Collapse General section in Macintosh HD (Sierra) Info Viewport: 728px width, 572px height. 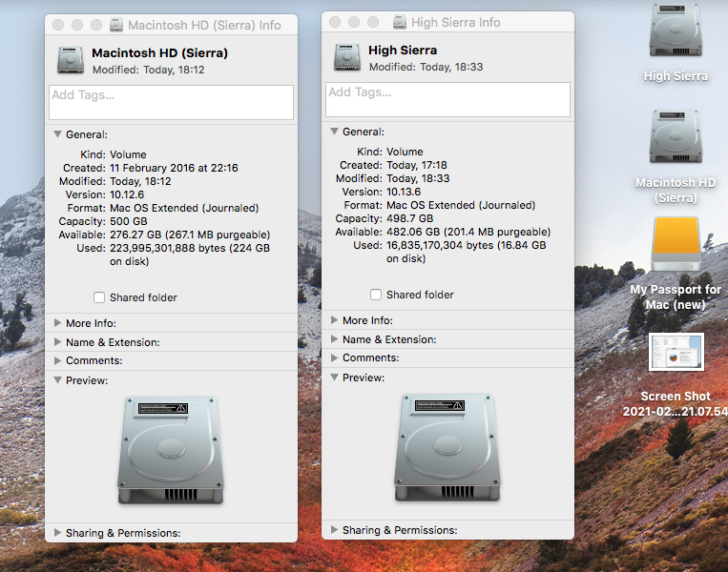tap(57, 134)
